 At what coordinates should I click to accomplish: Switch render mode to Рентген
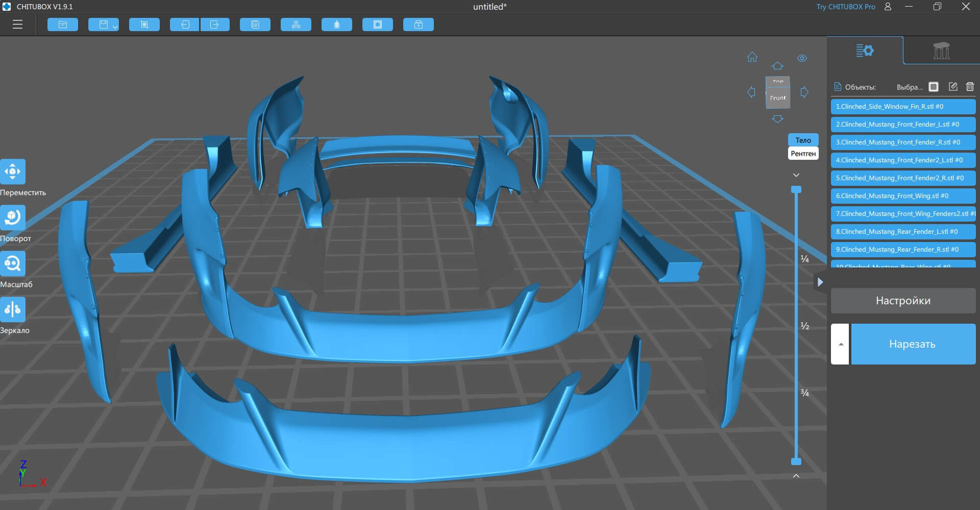pyautogui.click(x=803, y=154)
